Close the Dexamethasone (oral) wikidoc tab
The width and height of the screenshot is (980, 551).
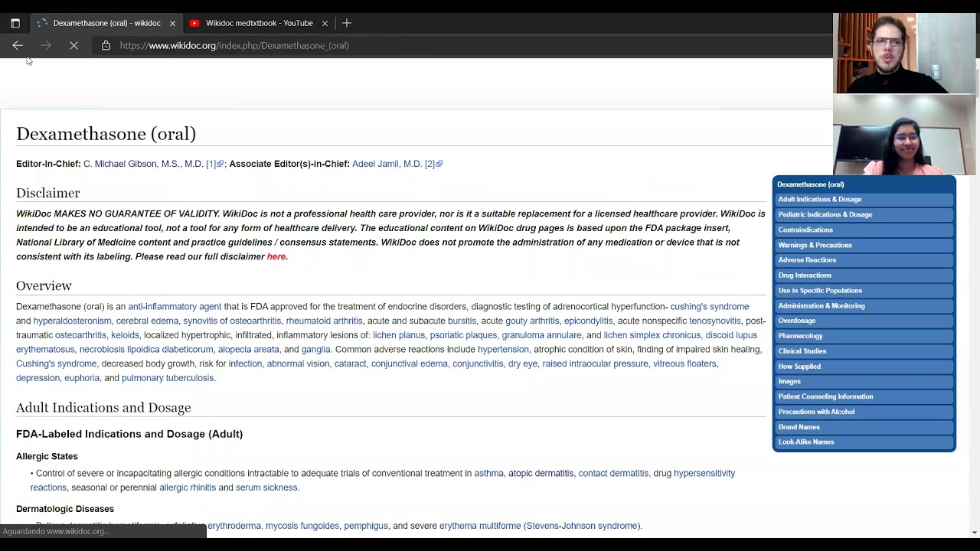tap(172, 23)
